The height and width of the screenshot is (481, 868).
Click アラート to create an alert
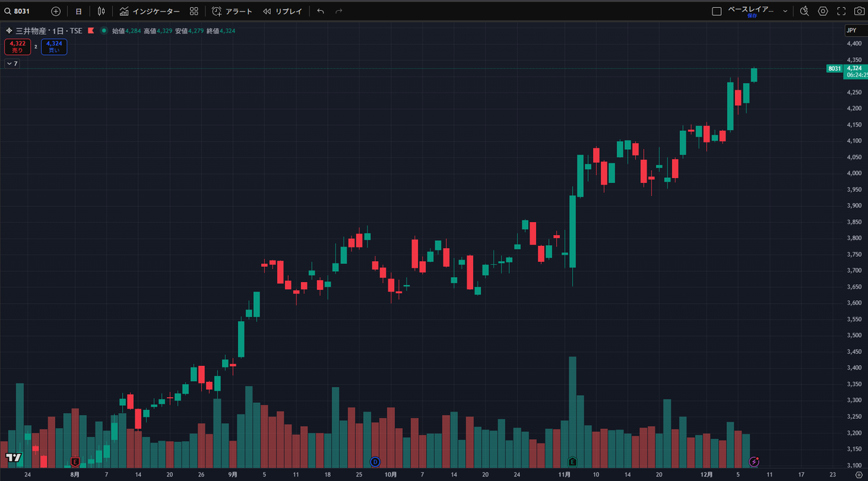tap(232, 12)
